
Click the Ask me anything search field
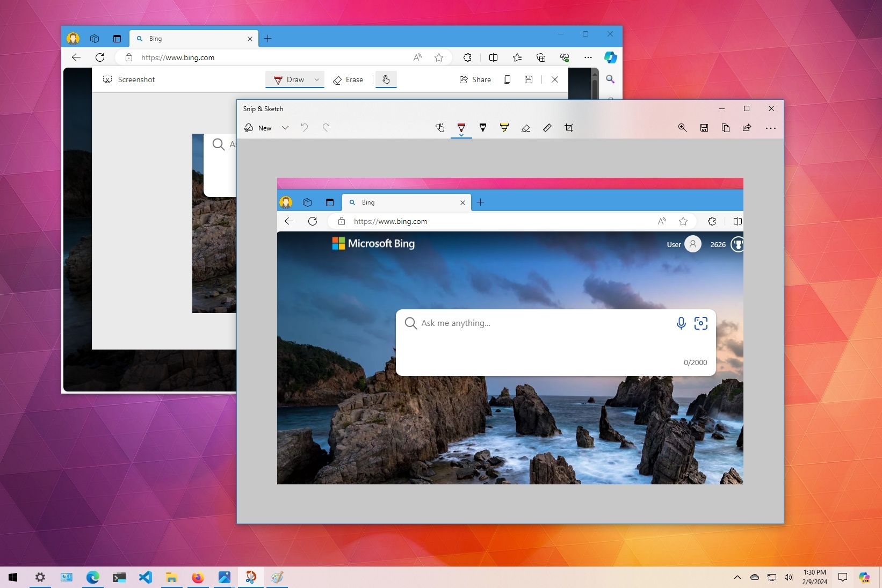pos(510,323)
